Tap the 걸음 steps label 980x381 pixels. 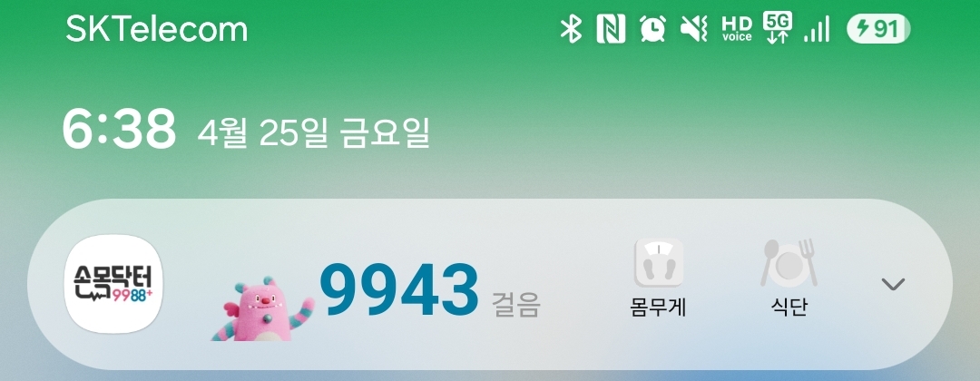pos(515,304)
